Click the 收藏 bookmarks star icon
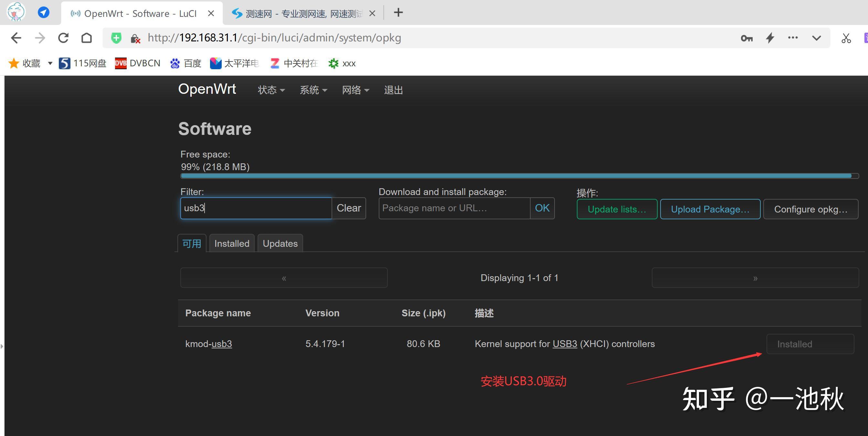This screenshot has height=436, width=868. 14,63
